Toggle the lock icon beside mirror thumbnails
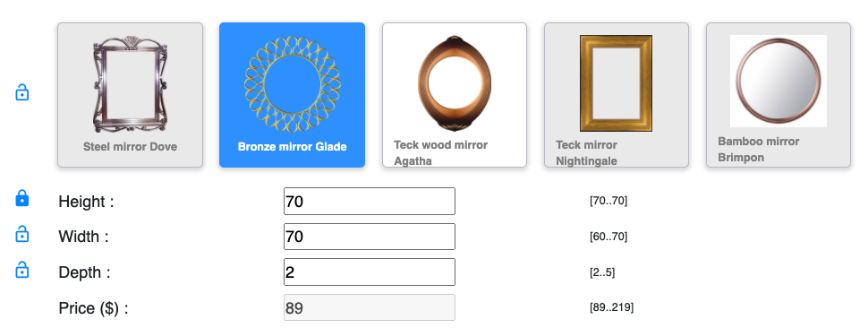 tap(21, 92)
